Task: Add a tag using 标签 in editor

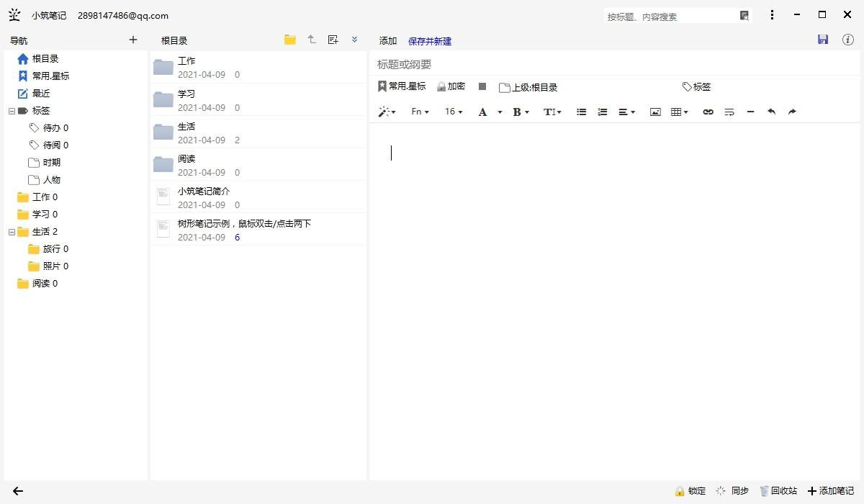Action: 696,86
